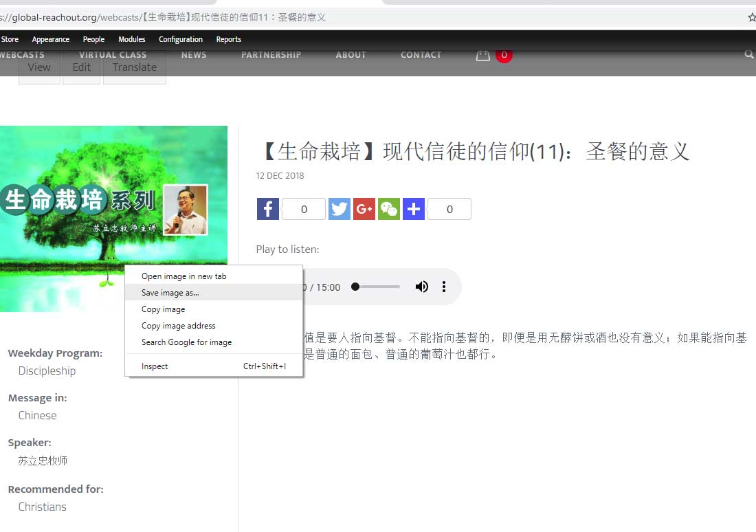756x532 pixels.
Task: Click the Facebook share count box
Action: coord(304,209)
